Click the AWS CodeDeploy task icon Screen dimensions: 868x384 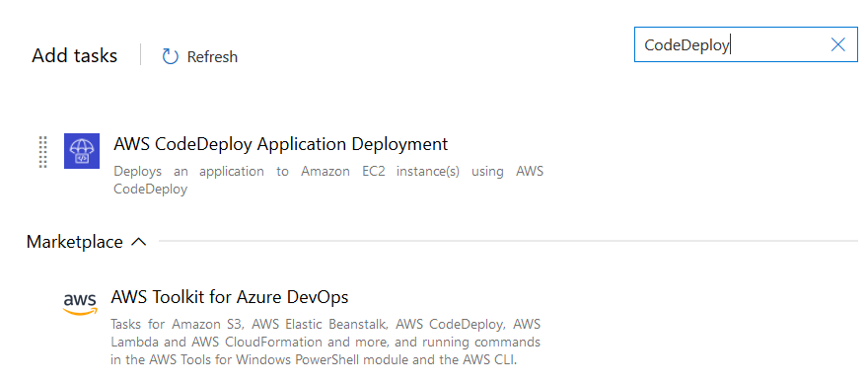pos(81,151)
